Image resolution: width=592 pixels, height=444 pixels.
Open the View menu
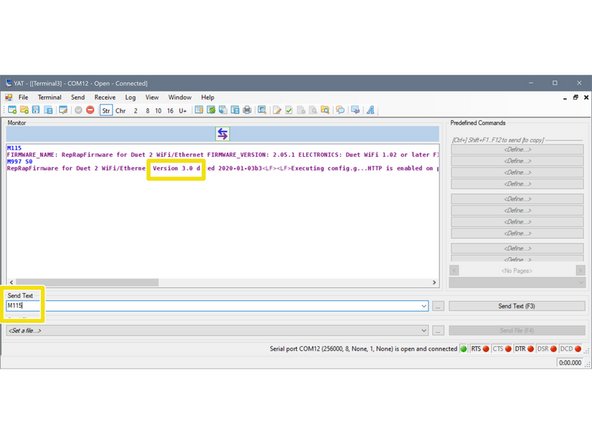(x=152, y=97)
